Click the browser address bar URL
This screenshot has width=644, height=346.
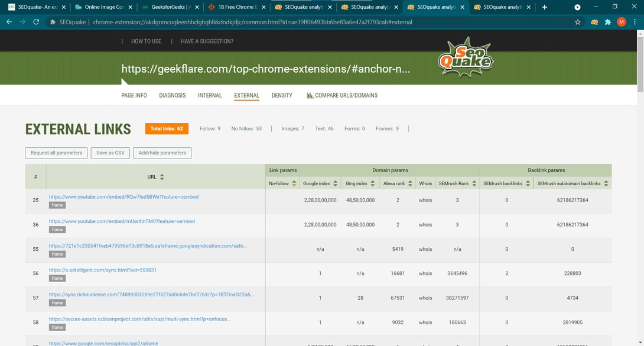click(x=252, y=22)
